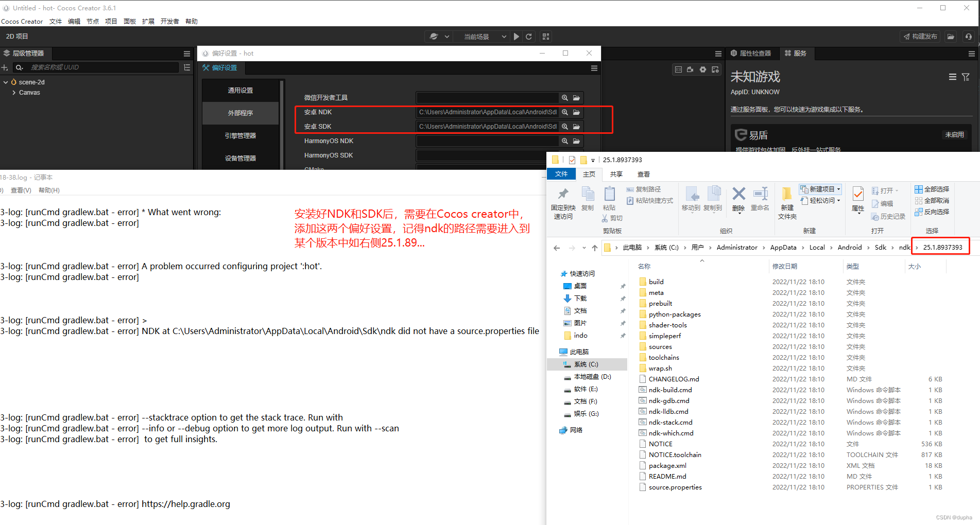Open the Node menu in Cocos Creator
The image size is (980, 525).
click(93, 22)
